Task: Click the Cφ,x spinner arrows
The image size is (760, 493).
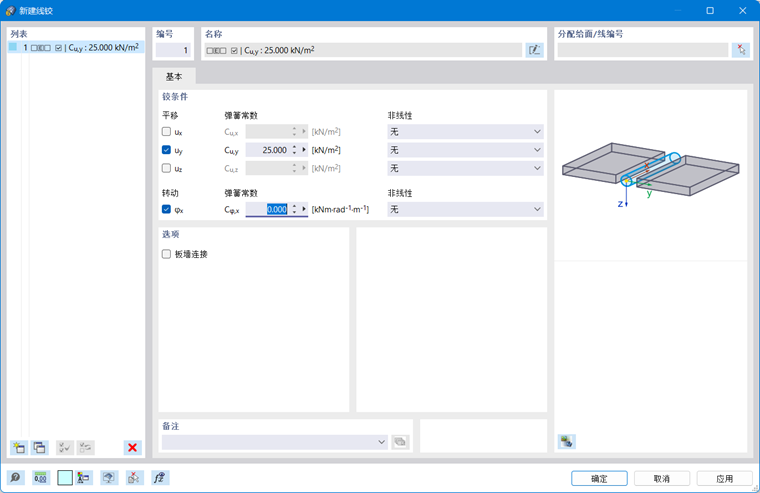Action: pos(294,209)
